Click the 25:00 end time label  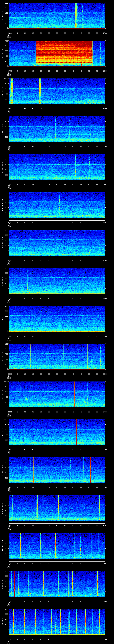point(105,336)
